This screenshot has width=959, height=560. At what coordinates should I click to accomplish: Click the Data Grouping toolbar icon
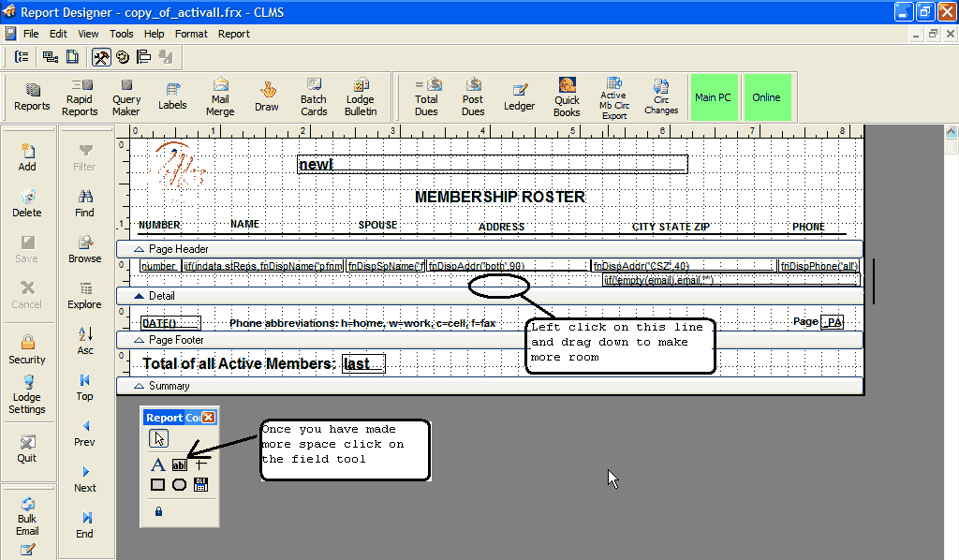pos(22,57)
